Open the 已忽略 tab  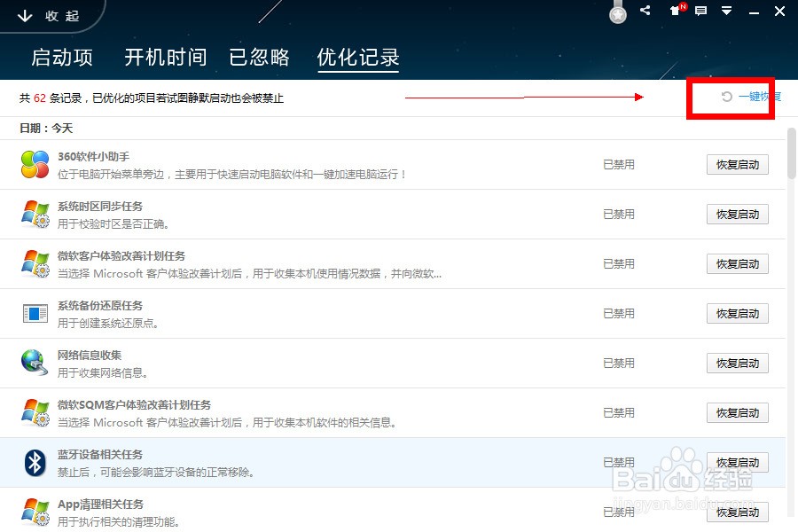click(259, 58)
